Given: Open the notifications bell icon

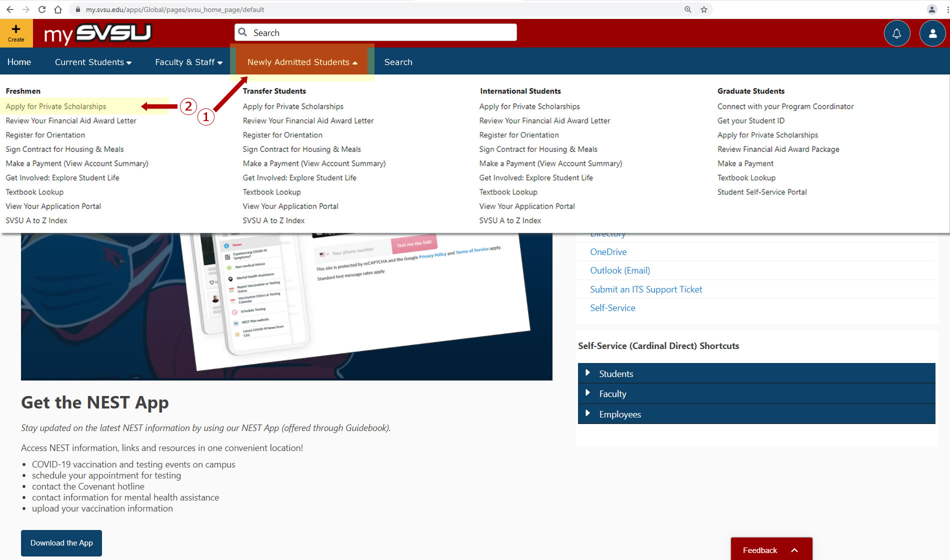Looking at the screenshot, I should click(x=896, y=33).
